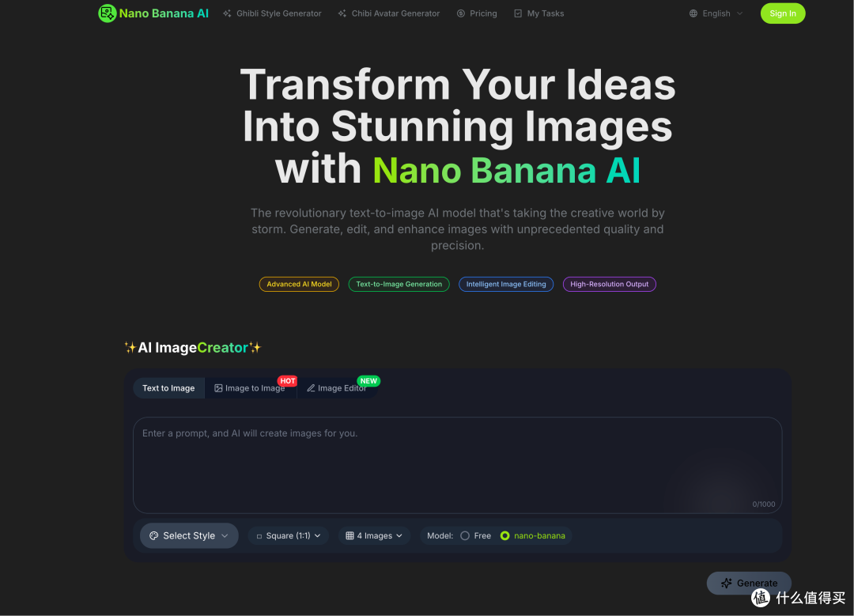Image resolution: width=854 pixels, height=616 pixels.
Task: Click the NEW badge on Image Editor
Action: tap(368, 381)
